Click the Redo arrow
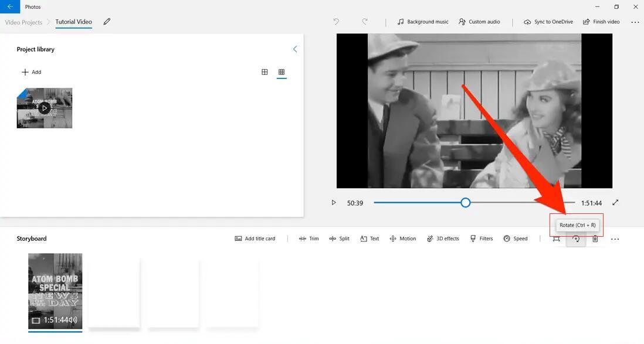The height and width of the screenshot is (344, 644). click(365, 22)
